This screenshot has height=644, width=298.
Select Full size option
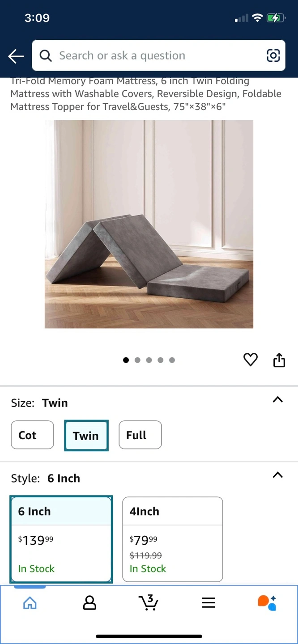coord(140,435)
